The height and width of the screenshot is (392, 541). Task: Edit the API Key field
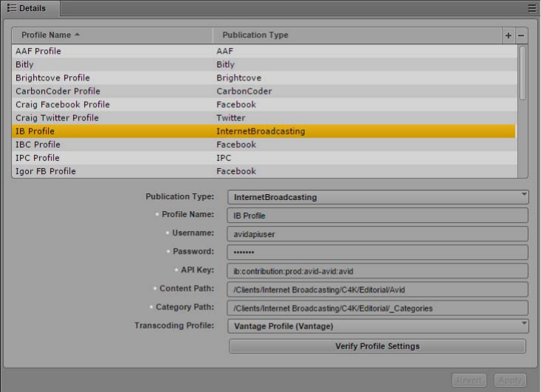[x=379, y=271]
